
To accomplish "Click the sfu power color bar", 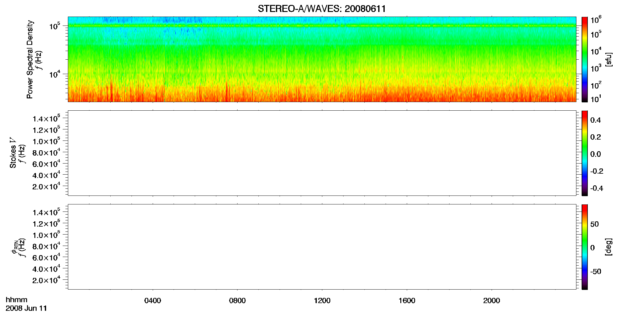I will click(584, 59).
